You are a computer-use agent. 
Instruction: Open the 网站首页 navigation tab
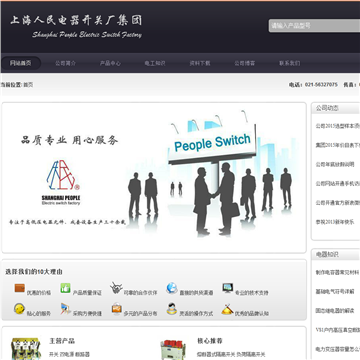pyautogui.click(x=21, y=63)
